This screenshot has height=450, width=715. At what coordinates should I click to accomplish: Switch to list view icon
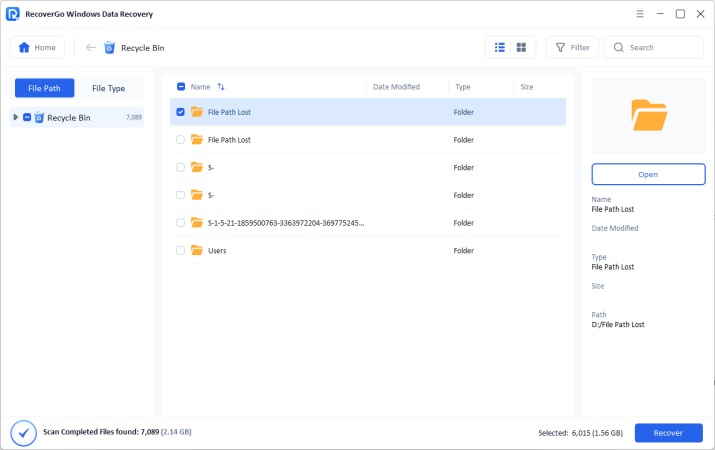tap(500, 47)
